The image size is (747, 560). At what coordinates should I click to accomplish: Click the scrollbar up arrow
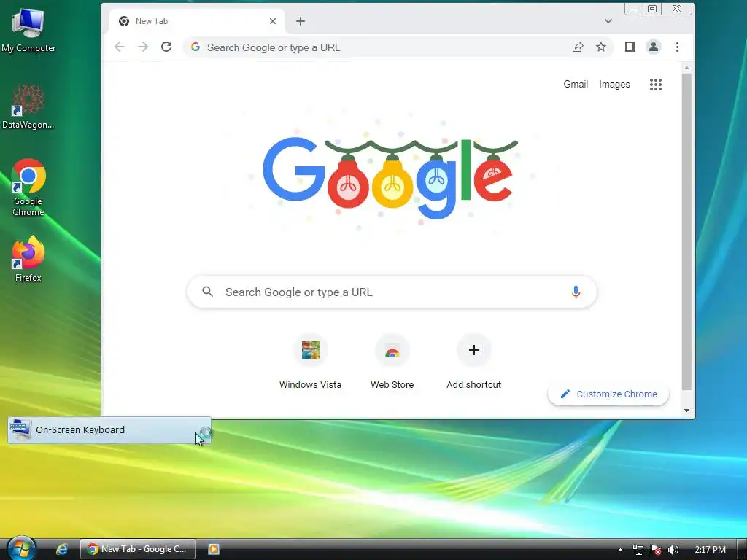click(x=686, y=68)
